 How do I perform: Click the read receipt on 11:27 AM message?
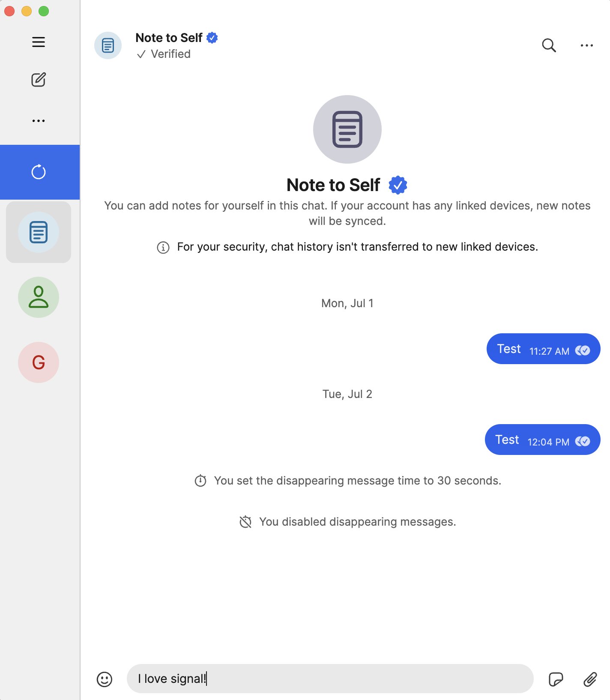pos(583,350)
